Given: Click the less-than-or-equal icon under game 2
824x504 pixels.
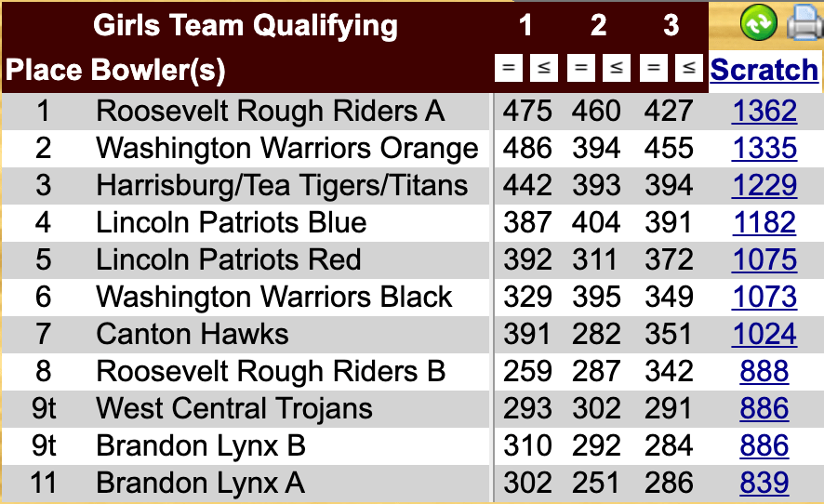Looking at the screenshot, I should click(x=616, y=68).
